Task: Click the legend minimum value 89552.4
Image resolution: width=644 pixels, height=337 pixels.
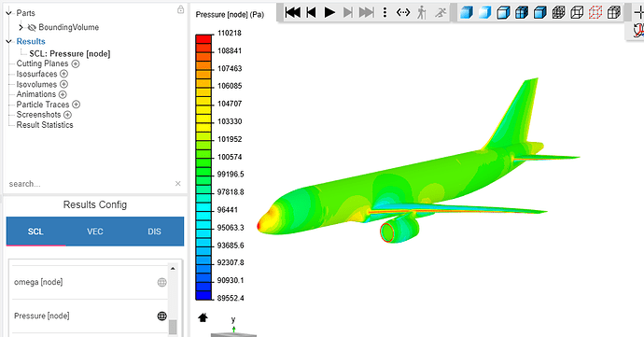Action: coord(231,298)
